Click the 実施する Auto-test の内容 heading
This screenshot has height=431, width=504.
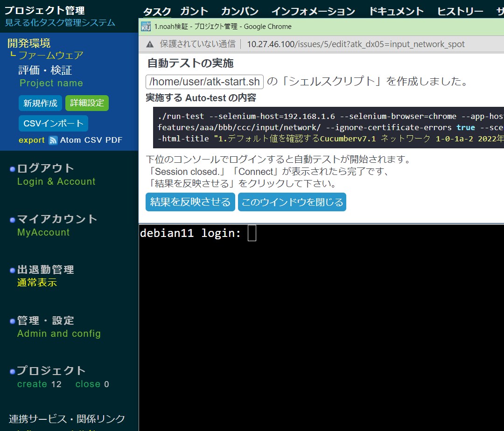pyautogui.click(x=201, y=97)
